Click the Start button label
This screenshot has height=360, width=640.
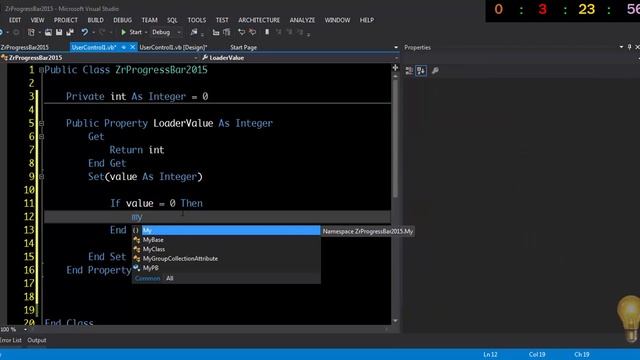[136, 32]
